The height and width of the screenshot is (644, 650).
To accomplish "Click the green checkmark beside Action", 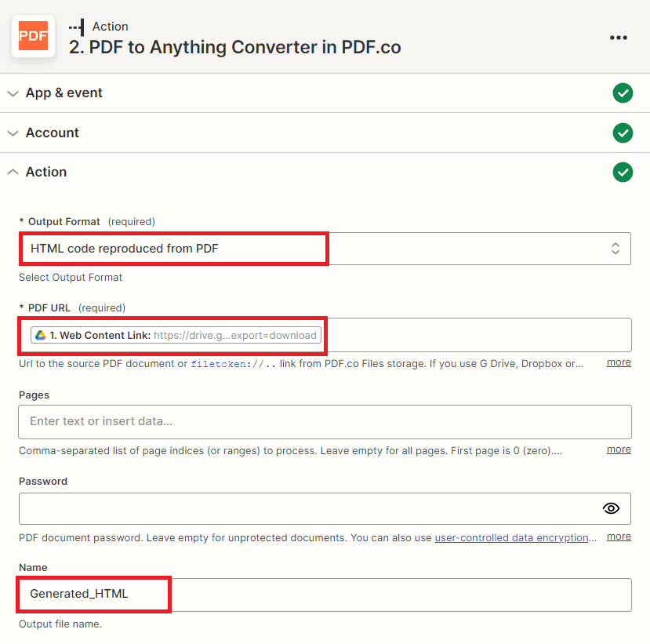I will coord(623,172).
